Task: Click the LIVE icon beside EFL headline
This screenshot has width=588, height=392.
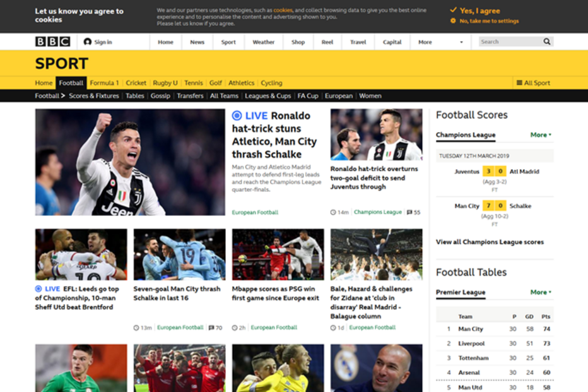Action: click(x=38, y=288)
